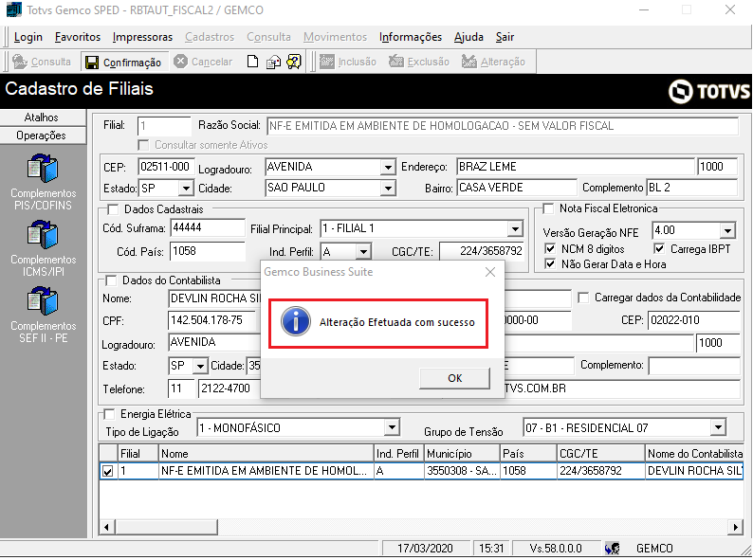Click the Alteração toolbar icon
753x560 pixels.
coord(469,62)
